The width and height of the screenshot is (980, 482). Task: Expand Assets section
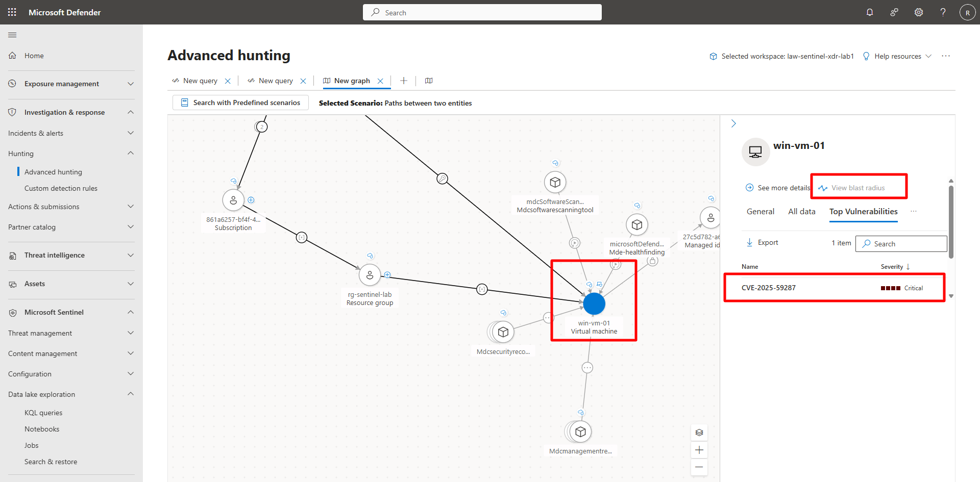point(131,284)
